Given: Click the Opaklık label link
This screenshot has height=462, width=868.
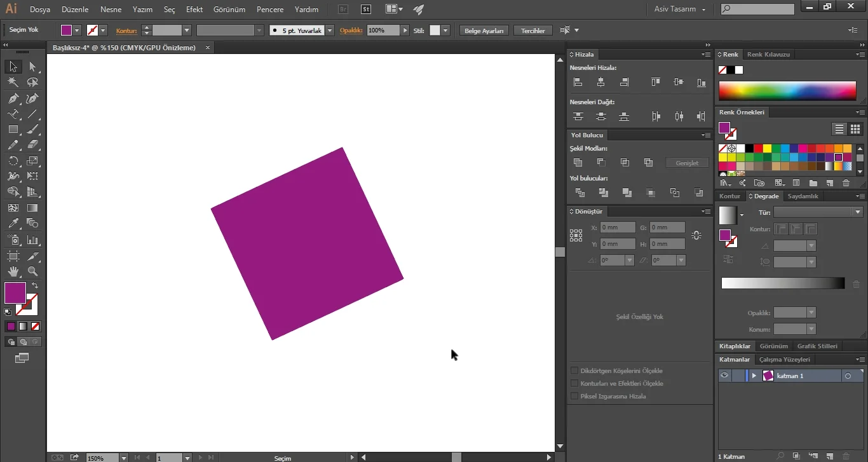Looking at the screenshot, I should click(351, 31).
